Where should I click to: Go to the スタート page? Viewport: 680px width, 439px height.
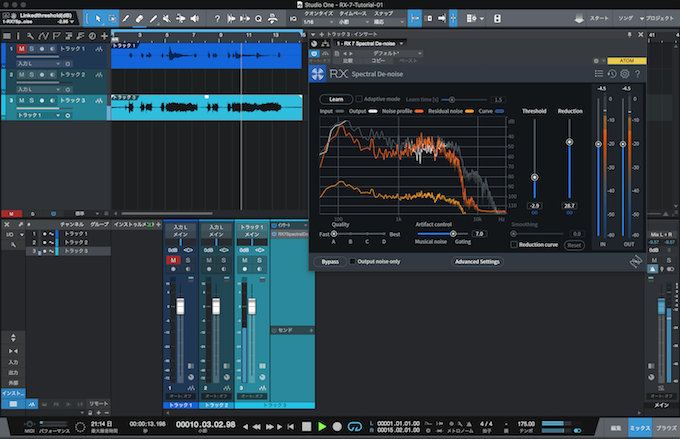[599, 18]
